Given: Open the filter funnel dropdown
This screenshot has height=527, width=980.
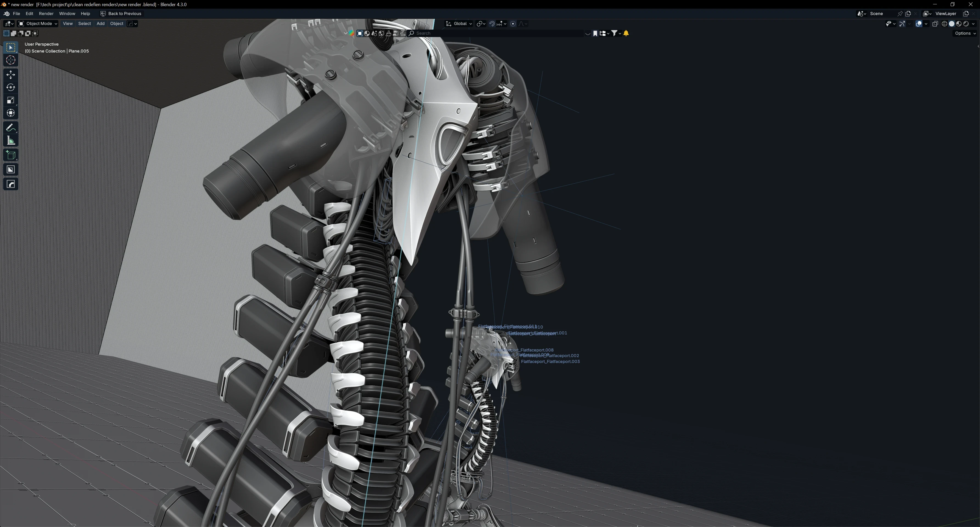Looking at the screenshot, I should 616,33.
